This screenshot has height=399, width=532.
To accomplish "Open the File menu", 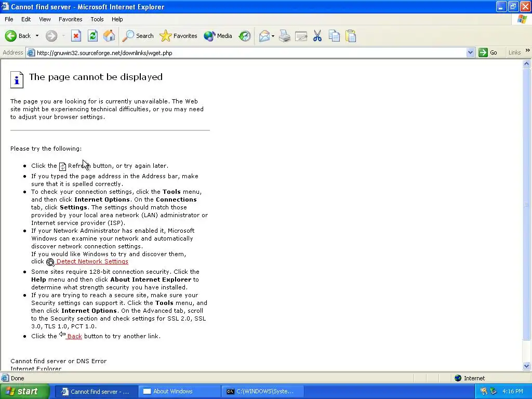I will coord(9,19).
